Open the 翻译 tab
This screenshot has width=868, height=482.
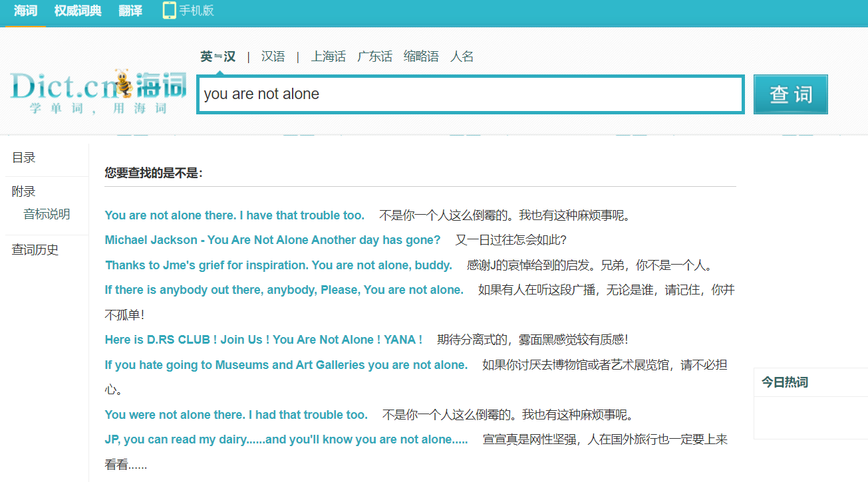(130, 11)
